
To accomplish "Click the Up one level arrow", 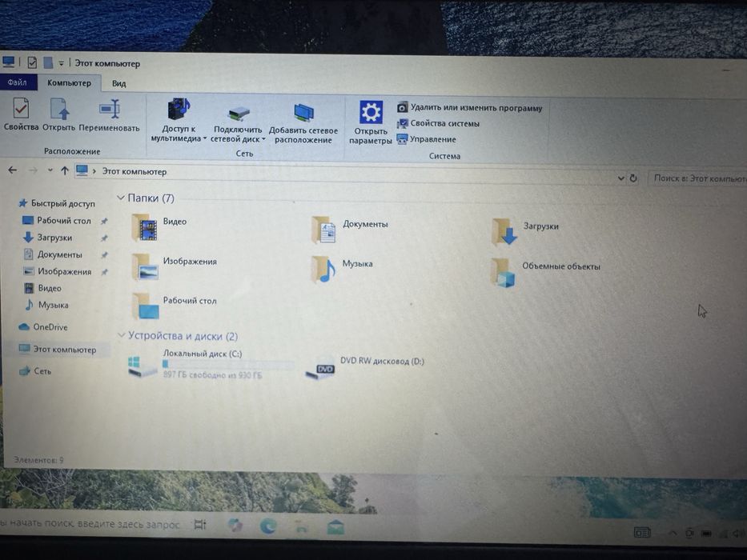I will (65, 170).
